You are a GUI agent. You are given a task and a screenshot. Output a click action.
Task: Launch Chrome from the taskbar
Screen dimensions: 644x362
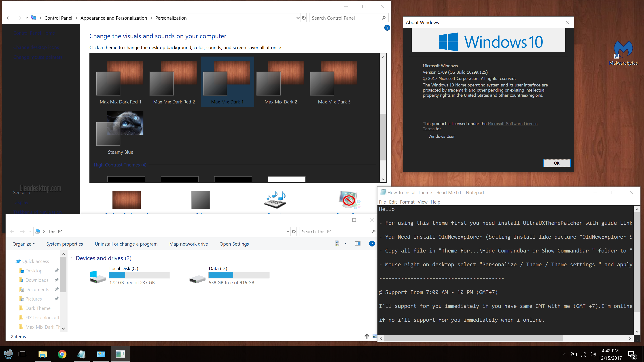click(x=62, y=354)
